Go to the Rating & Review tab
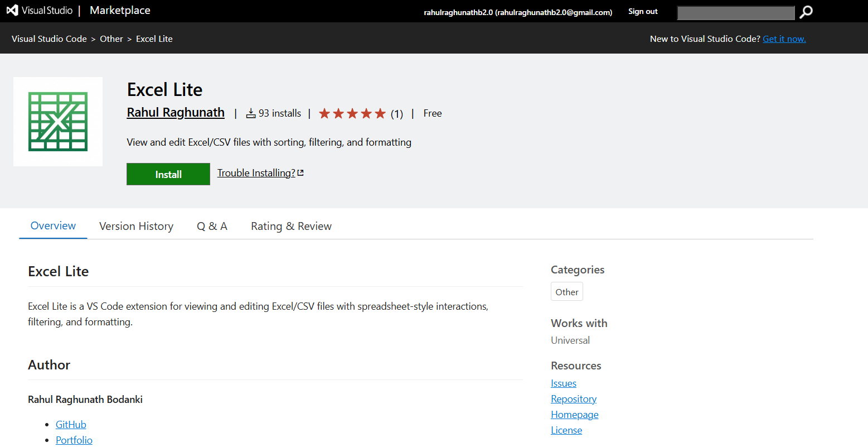868x447 pixels. tap(291, 226)
